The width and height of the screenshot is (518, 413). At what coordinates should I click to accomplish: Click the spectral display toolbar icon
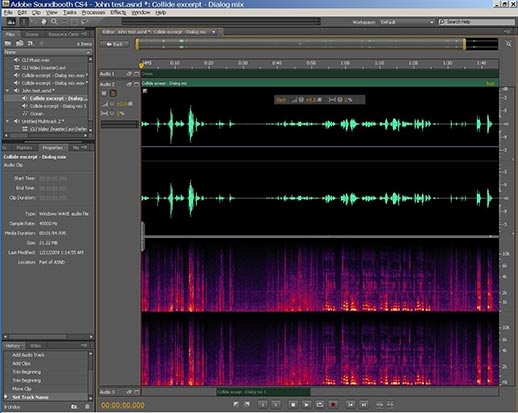[x=11, y=22]
